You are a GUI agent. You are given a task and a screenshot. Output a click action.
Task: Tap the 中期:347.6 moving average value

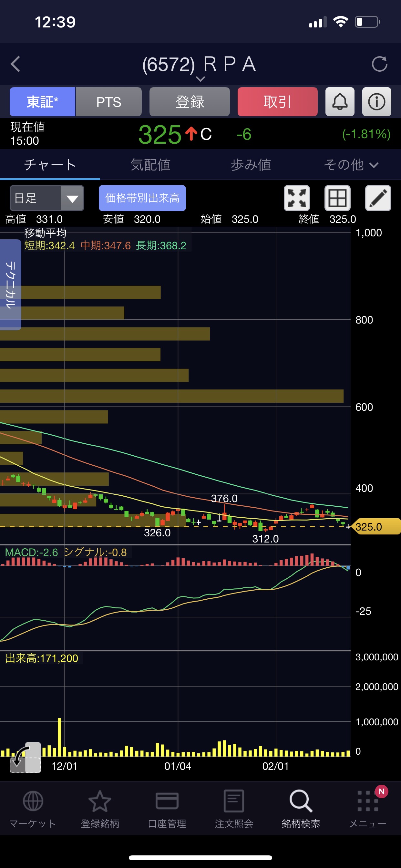pos(106,246)
